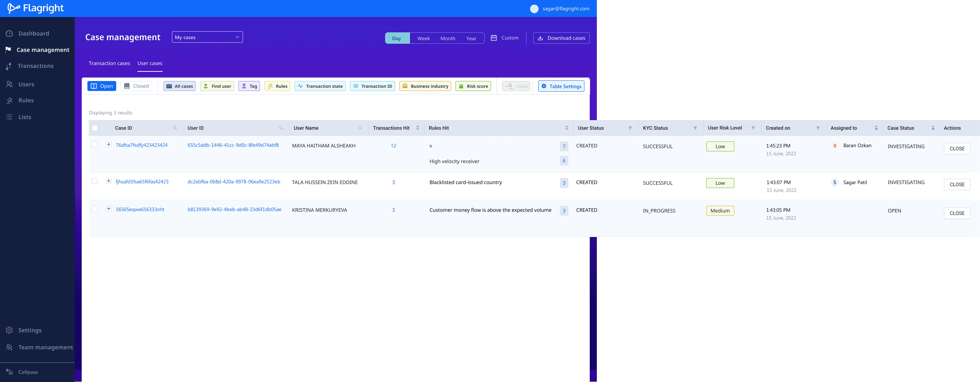Click Download cases button
The width and height of the screenshot is (980, 382).
point(561,38)
